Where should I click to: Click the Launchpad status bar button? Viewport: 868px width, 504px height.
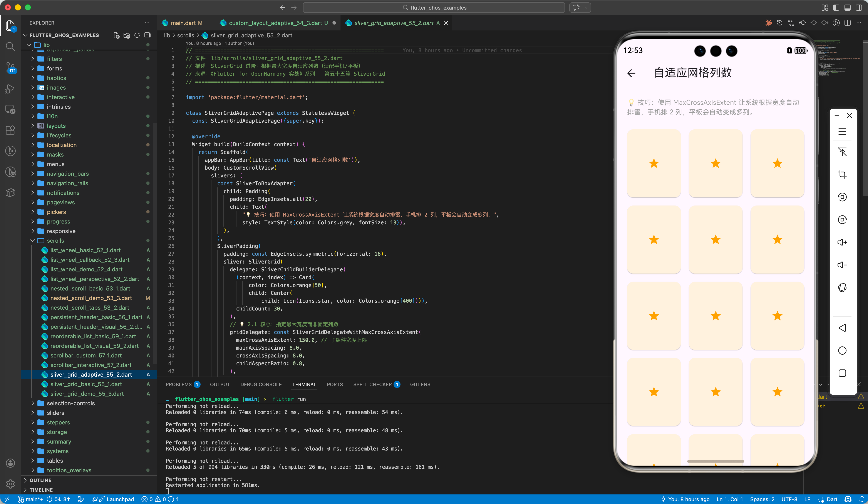click(x=120, y=499)
